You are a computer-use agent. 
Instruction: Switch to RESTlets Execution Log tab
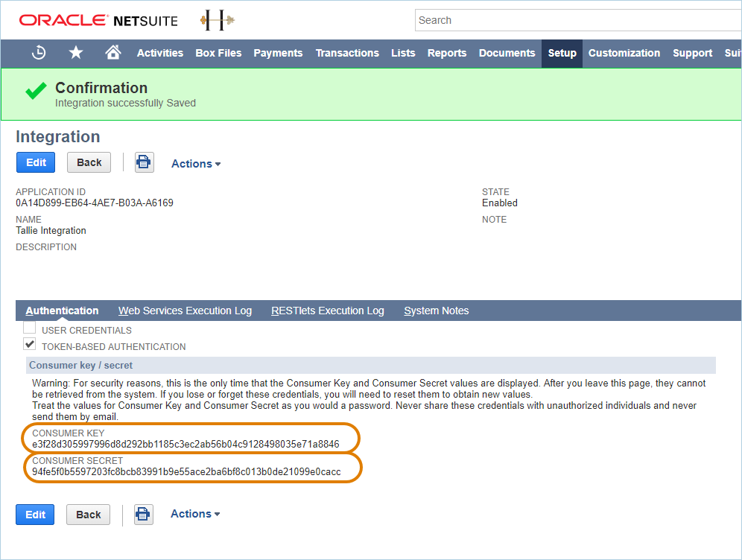tap(328, 311)
